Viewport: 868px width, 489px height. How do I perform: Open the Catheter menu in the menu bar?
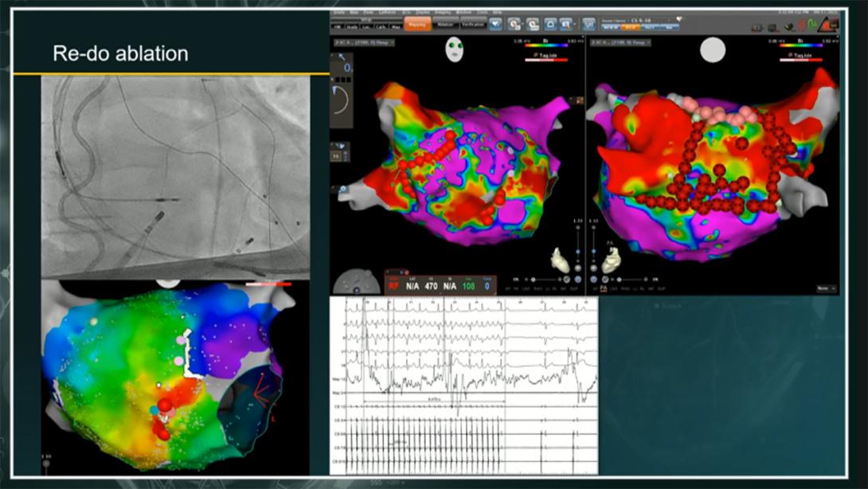(383, 12)
